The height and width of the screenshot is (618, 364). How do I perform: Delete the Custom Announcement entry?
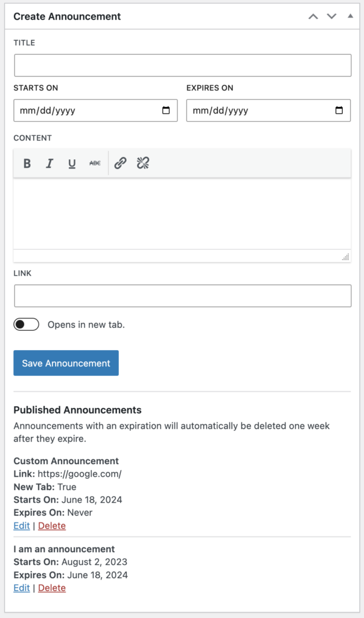point(52,526)
